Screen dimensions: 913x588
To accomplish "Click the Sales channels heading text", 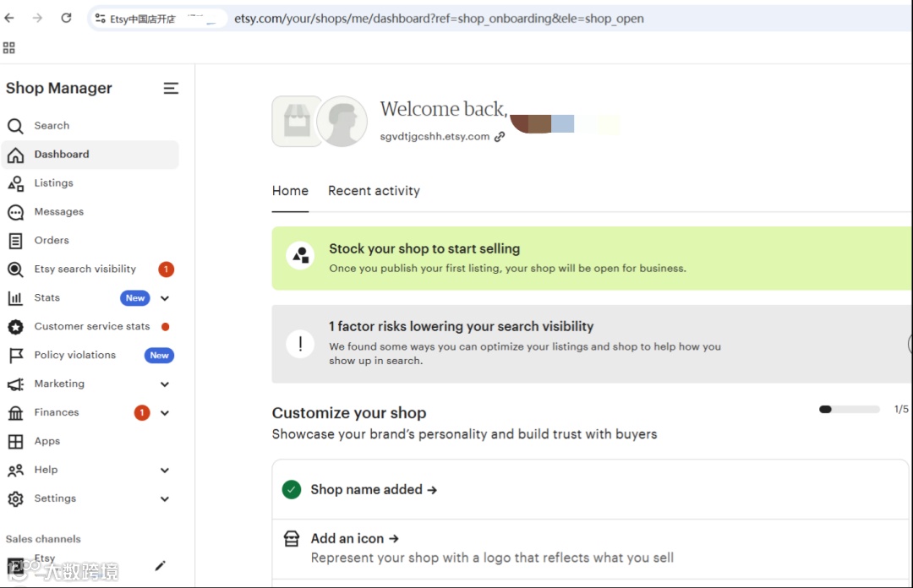I will tap(43, 539).
